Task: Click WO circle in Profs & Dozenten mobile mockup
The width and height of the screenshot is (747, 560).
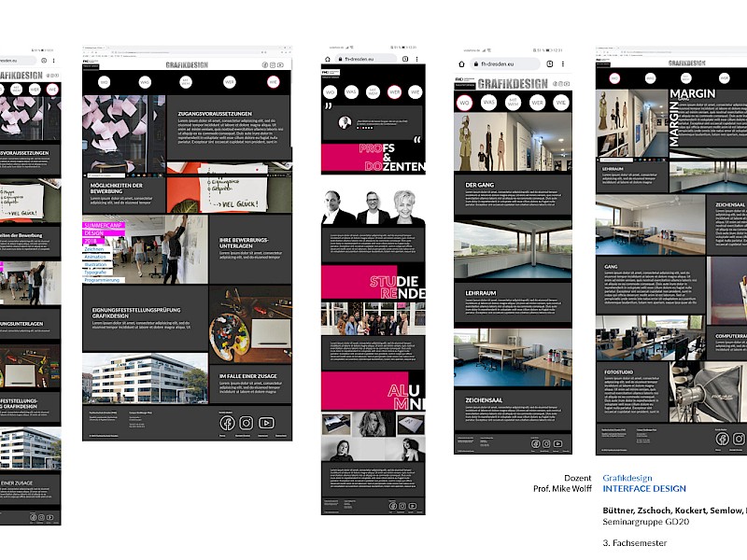Action: (330, 91)
